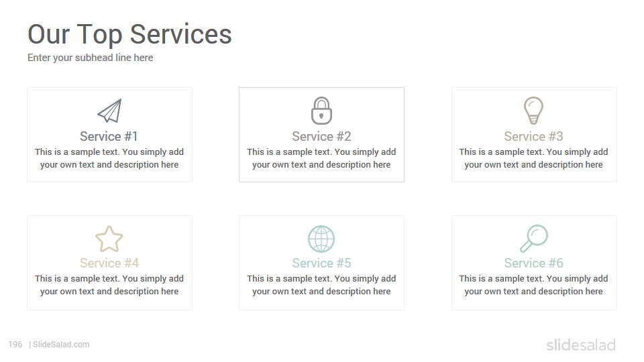Select the star icon above Service #4
Image resolution: width=644 pixels, height=362 pixels.
(109, 239)
